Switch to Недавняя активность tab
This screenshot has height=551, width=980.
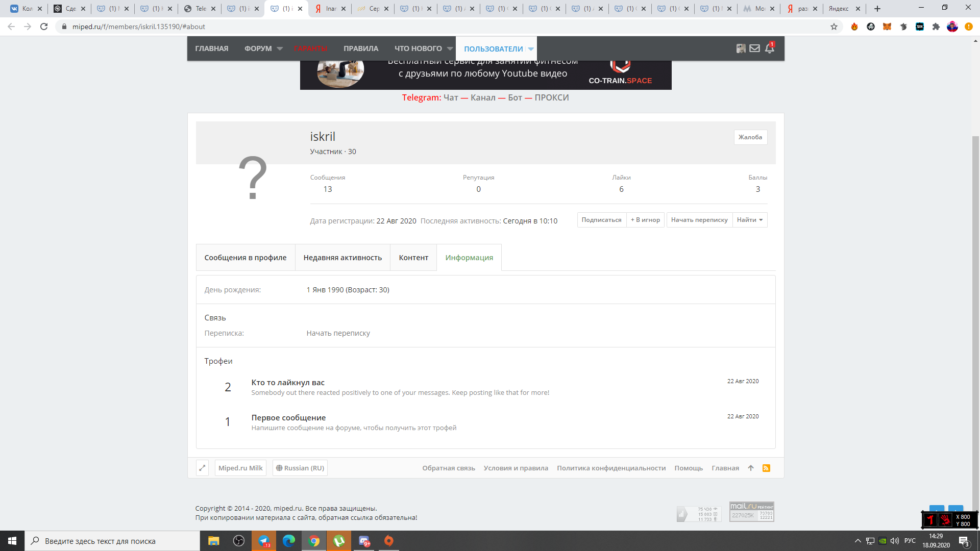[342, 258]
